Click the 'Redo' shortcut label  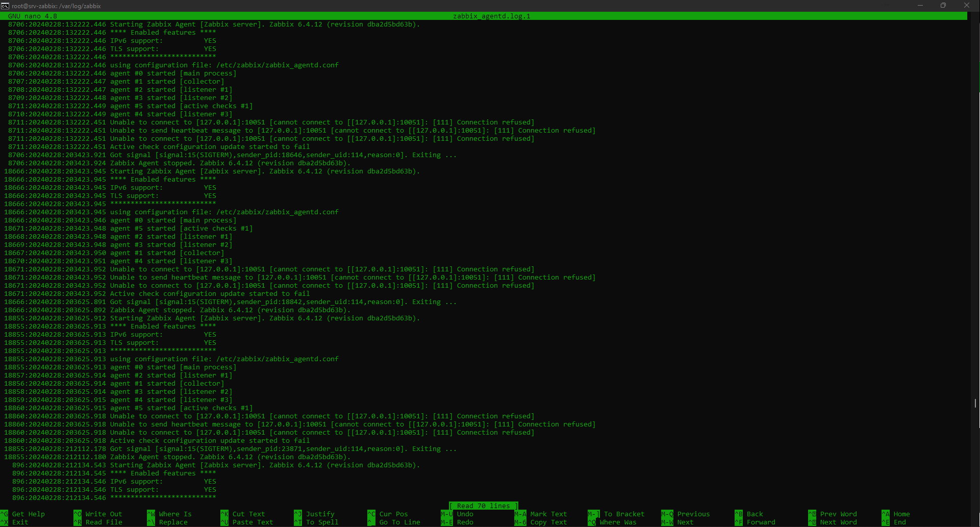[x=465, y=522]
